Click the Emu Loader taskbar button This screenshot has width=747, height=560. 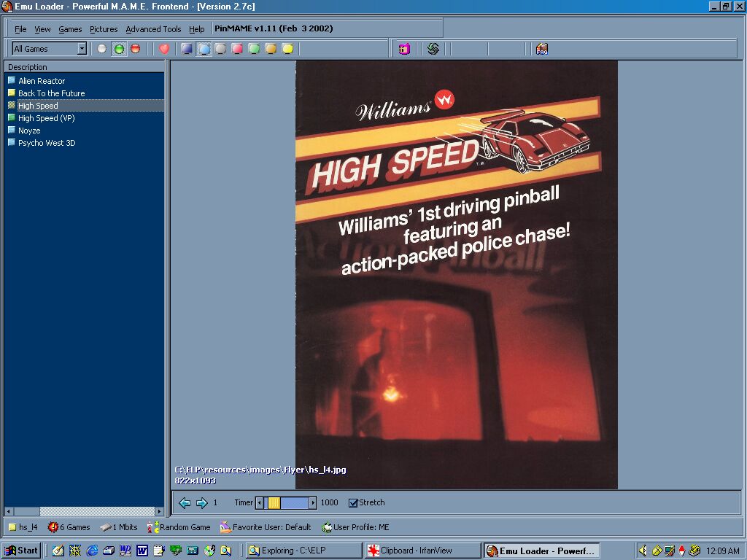click(542, 551)
